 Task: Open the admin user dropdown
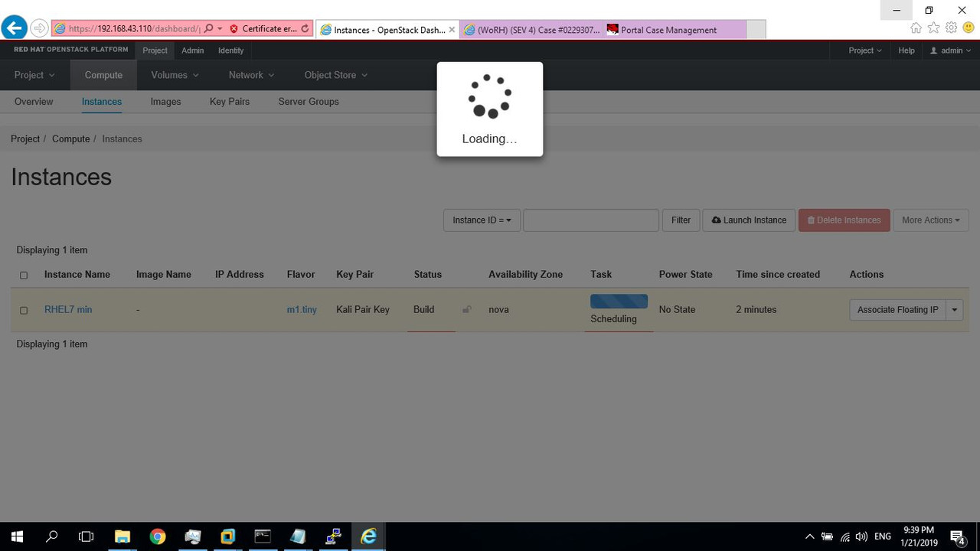coord(951,51)
